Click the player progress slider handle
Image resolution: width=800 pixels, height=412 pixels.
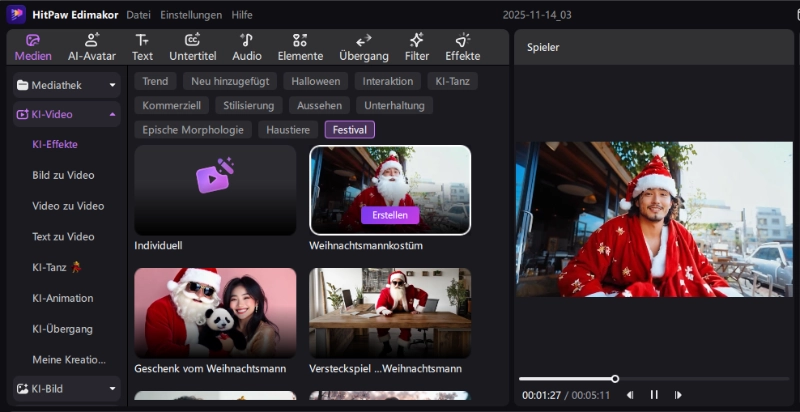pos(615,379)
